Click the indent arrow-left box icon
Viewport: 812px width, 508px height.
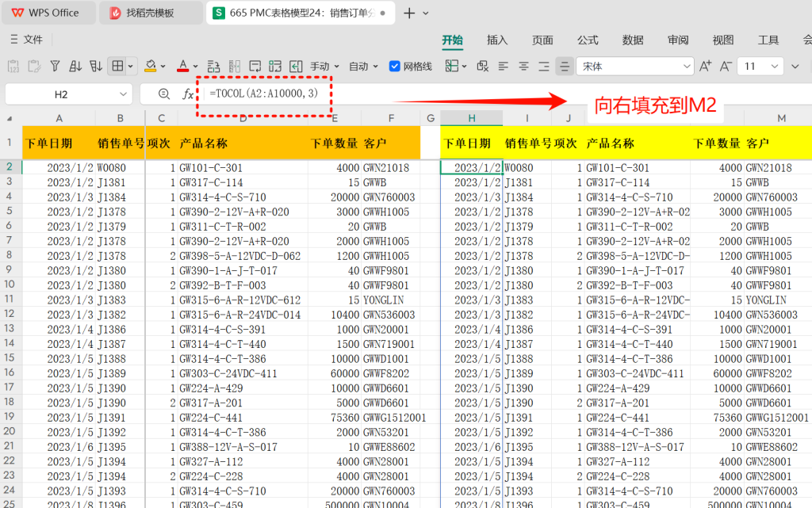(x=296, y=67)
